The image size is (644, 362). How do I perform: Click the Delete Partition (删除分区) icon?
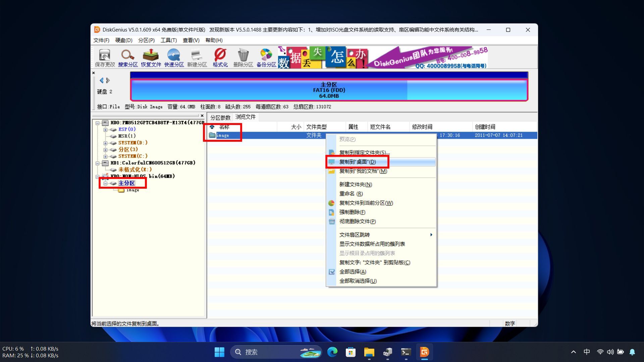click(243, 57)
